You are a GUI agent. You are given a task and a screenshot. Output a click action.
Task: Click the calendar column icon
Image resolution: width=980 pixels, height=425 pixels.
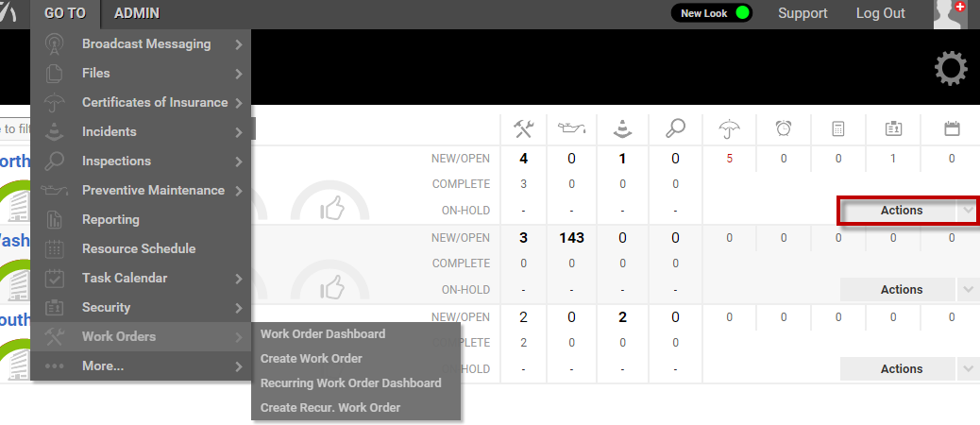tap(952, 128)
